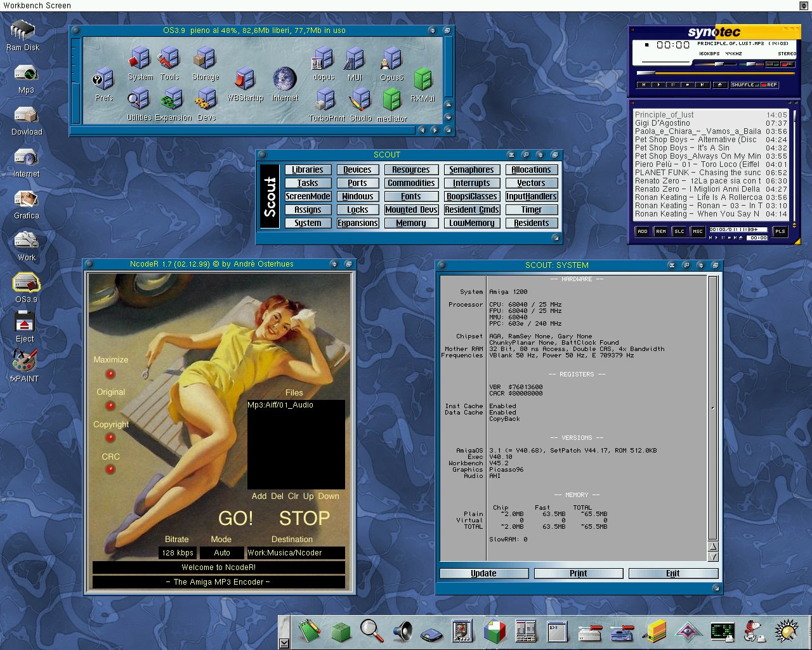Click the Scout System vertical scrollbar
This screenshot has height=650, width=812.
coord(712,408)
